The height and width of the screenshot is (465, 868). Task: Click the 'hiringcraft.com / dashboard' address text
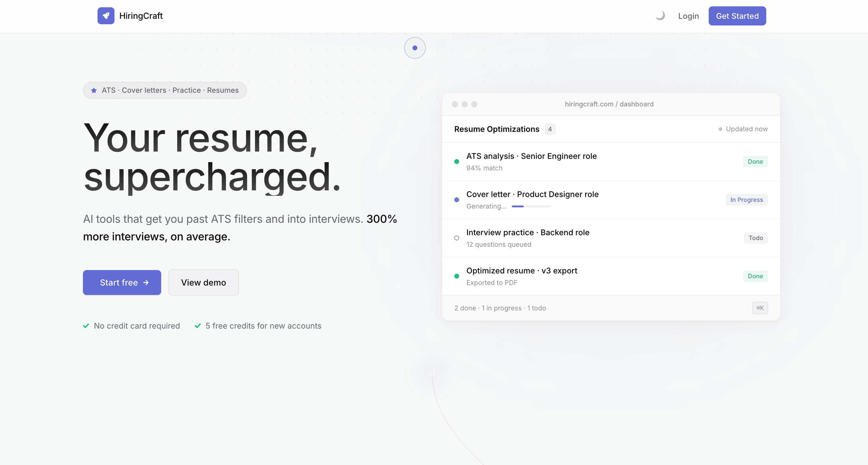(609, 104)
